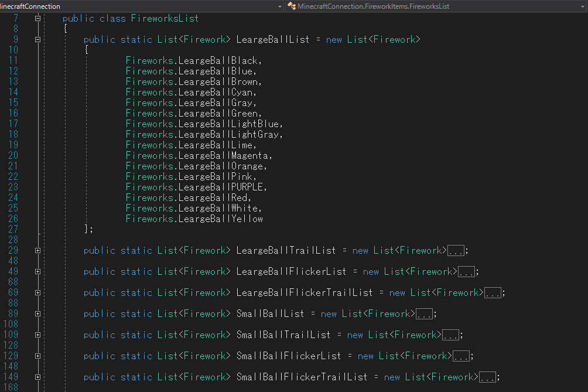Expand the LeargeBallTrailList block at line 29
The image size is (588, 392).
37,251
